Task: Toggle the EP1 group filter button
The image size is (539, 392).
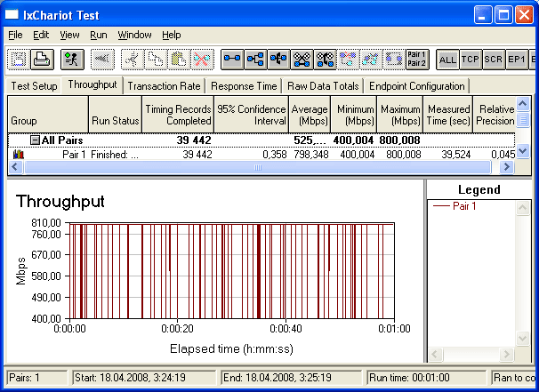Action: click(517, 60)
